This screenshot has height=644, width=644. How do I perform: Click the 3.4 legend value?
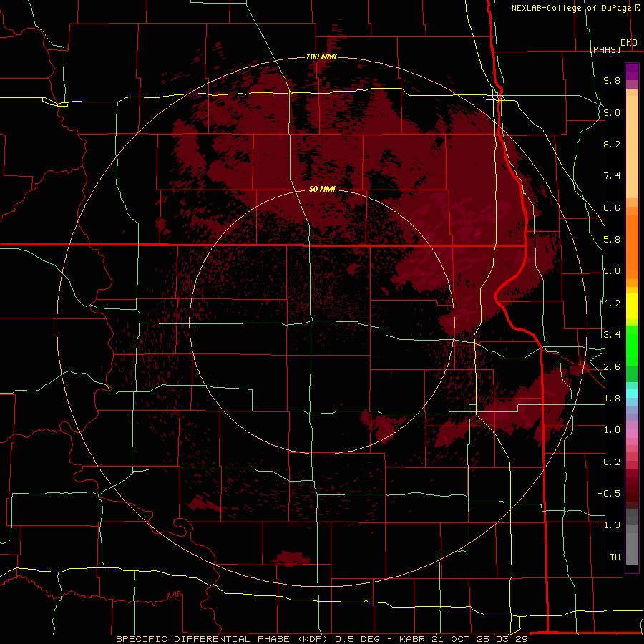(612, 335)
